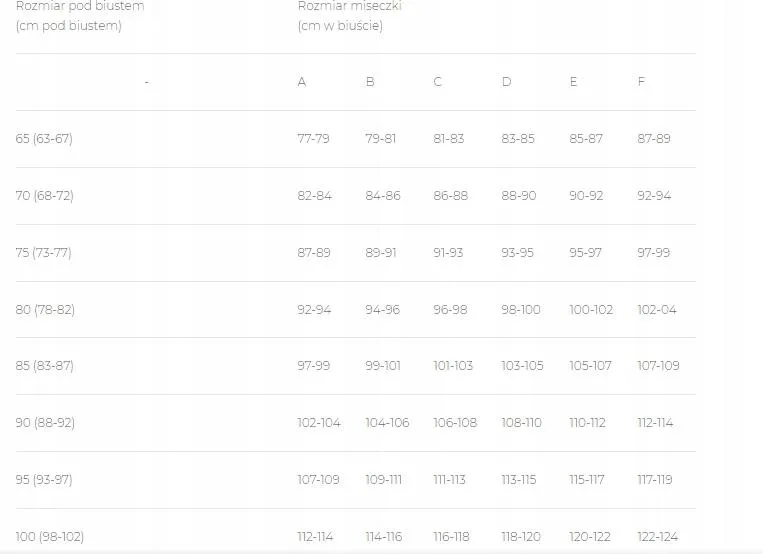Click the 98-100 cell in row 80
Screen dimensions: 763x554
(x=520, y=310)
